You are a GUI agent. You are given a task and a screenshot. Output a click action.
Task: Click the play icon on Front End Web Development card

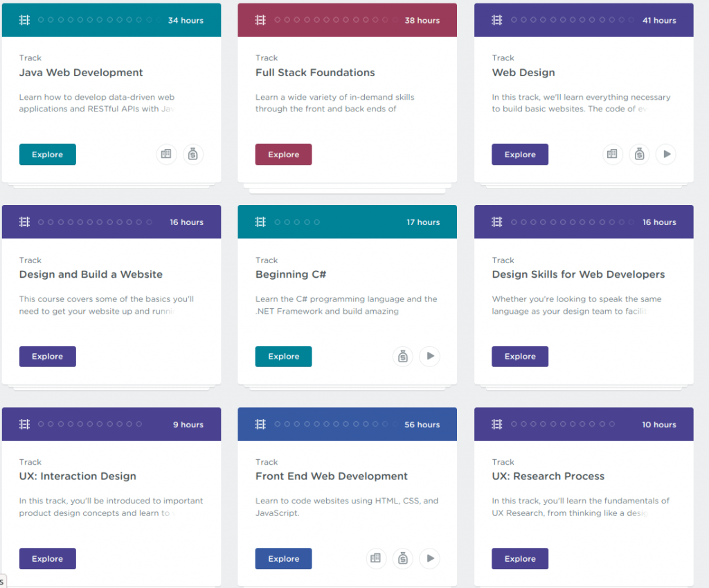[429, 559]
